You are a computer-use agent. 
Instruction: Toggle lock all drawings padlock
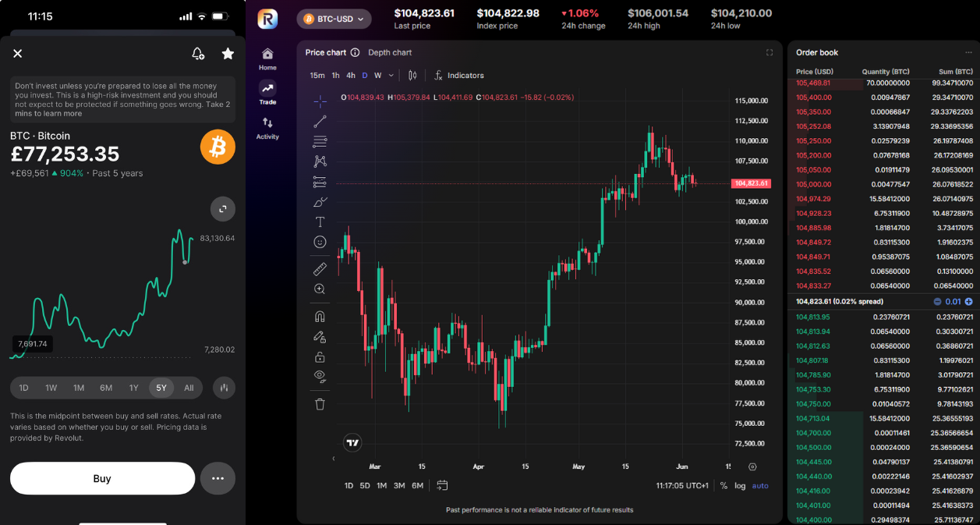pyautogui.click(x=320, y=357)
